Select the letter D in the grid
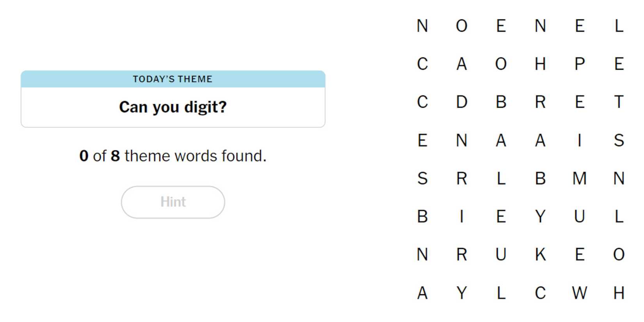Image resolution: width=644 pixels, height=322 pixels. click(x=462, y=102)
